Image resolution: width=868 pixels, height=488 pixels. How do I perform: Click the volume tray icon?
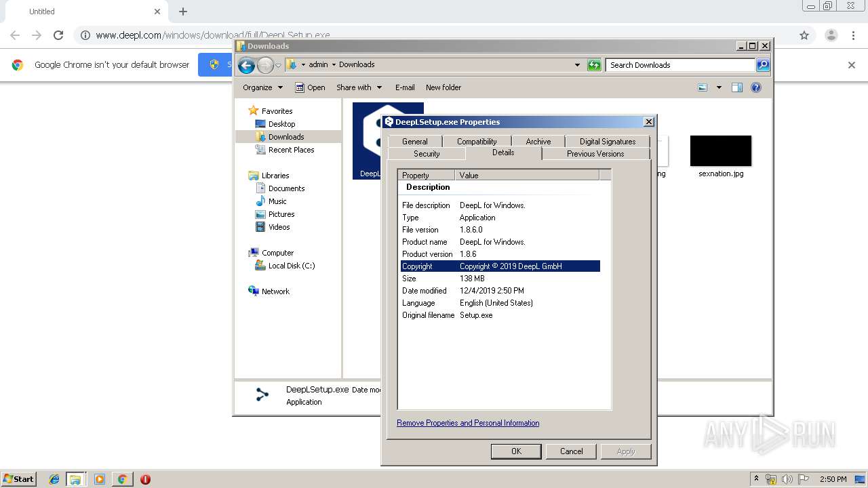(x=787, y=479)
